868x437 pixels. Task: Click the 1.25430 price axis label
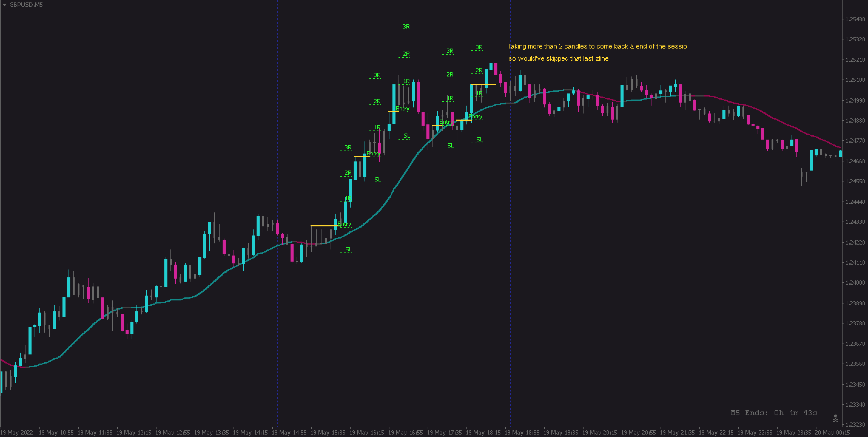[855, 19]
